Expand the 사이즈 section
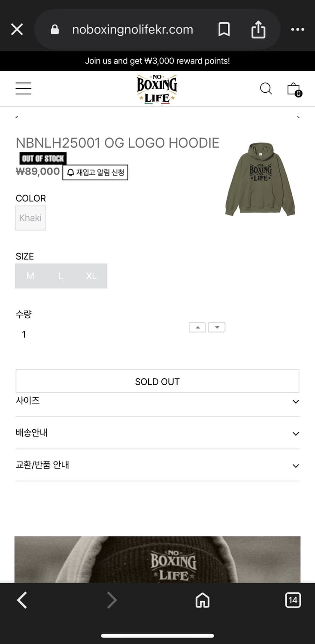 [x=157, y=401]
